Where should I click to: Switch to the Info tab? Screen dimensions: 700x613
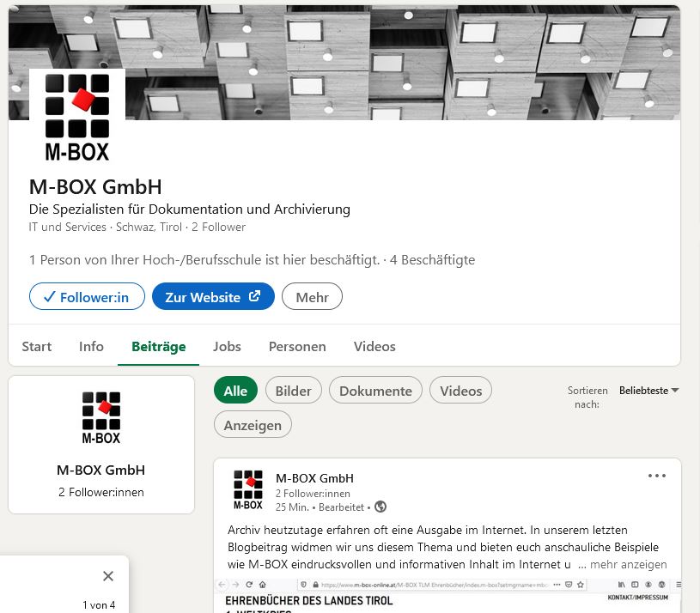[91, 347]
